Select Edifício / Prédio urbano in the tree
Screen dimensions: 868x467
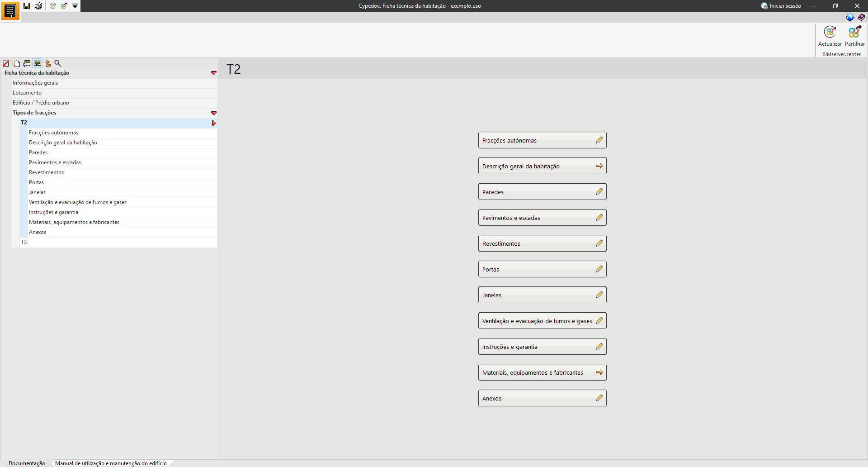(x=114, y=103)
